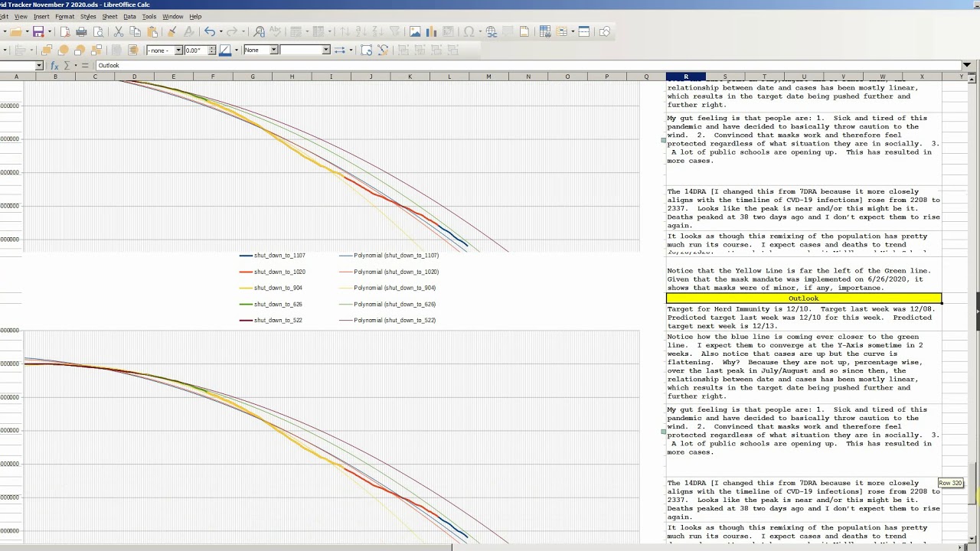Click the Cut scissors icon
Image resolution: width=980 pixels, height=551 pixels.
point(118,31)
